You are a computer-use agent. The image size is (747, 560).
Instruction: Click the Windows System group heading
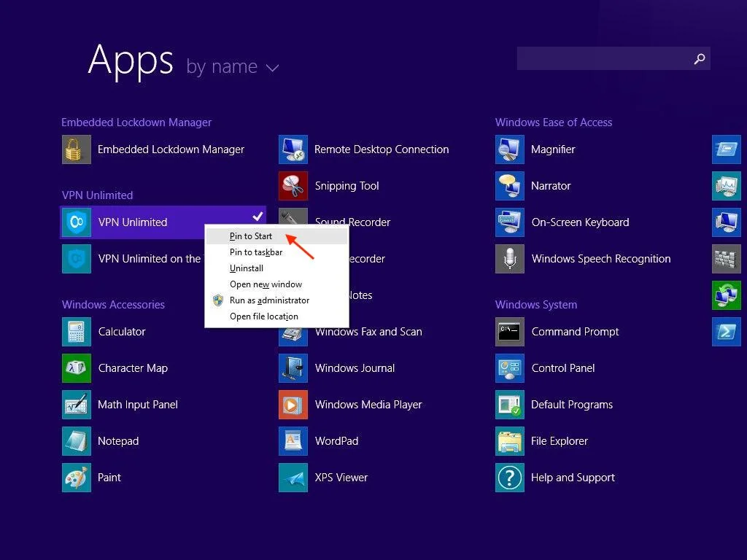point(536,305)
